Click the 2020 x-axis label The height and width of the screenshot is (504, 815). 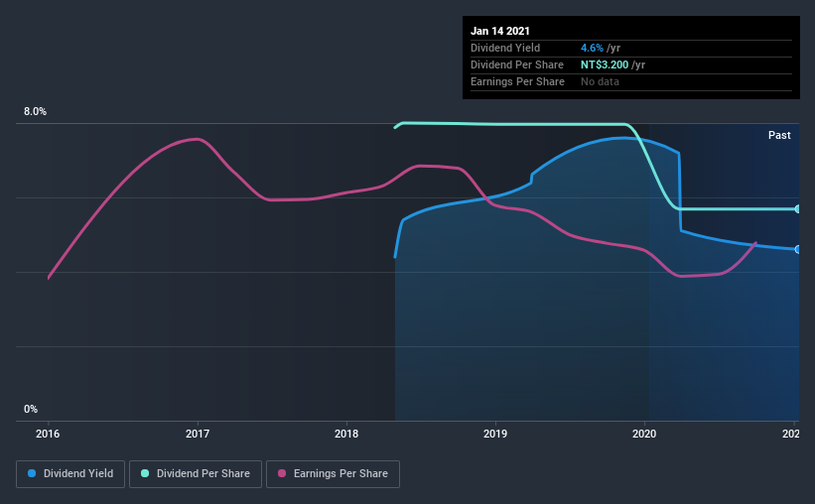(x=644, y=434)
